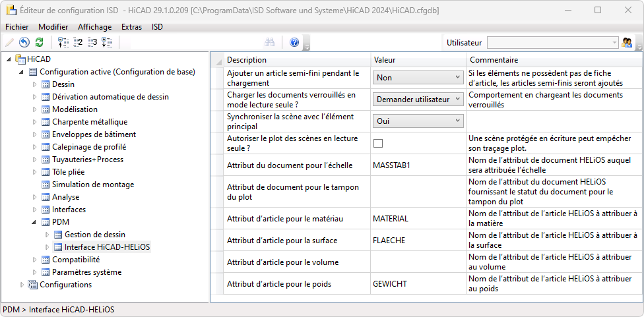Click the HiCAD root folder icon
The height and width of the screenshot is (317, 644).
[20, 59]
